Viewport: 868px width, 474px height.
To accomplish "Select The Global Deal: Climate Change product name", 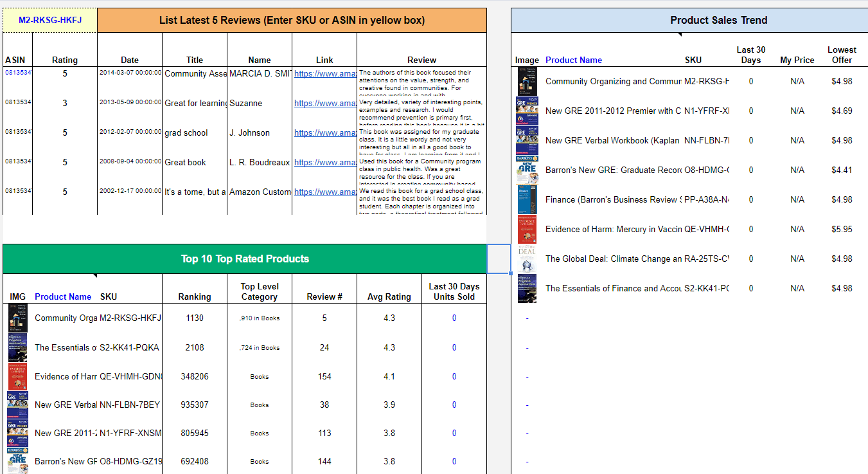I will coord(614,259).
